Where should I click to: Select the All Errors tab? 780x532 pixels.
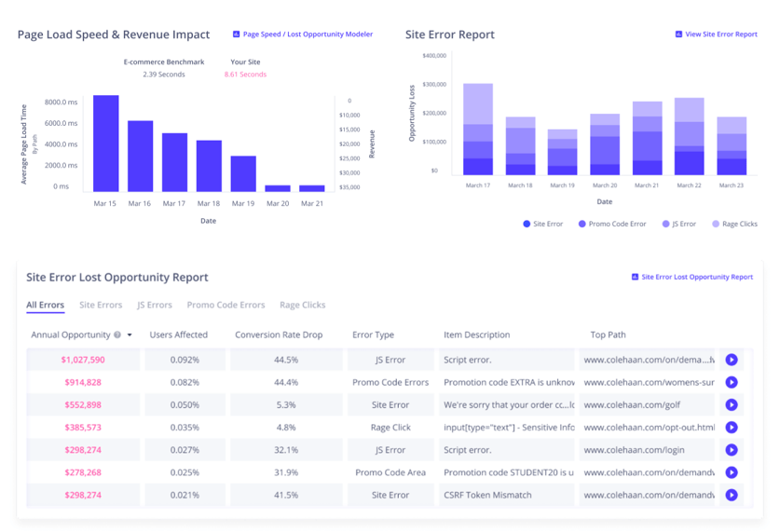tap(46, 305)
